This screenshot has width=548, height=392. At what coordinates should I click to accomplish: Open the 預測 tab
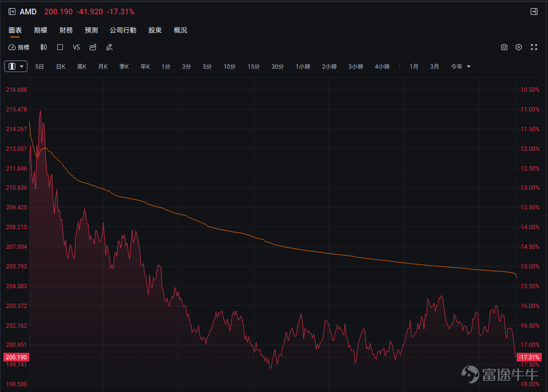pos(91,30)
